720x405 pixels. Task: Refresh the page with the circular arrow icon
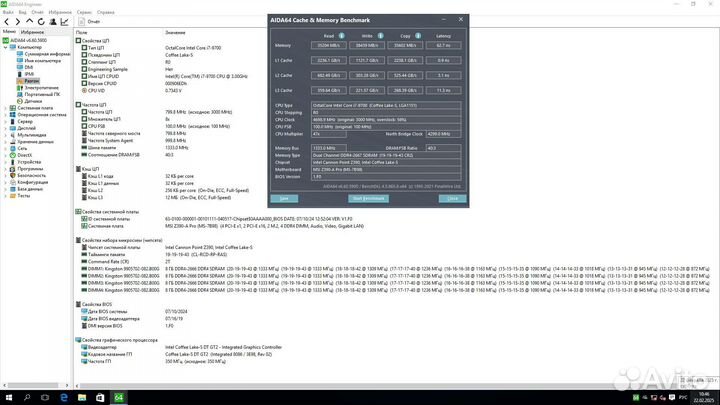(41, 22)
